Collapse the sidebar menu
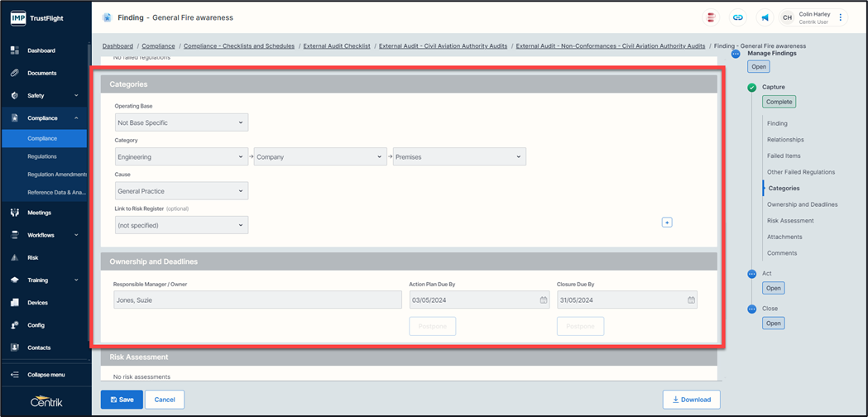This screenshot has height=417, width=868. click(46, 375)
